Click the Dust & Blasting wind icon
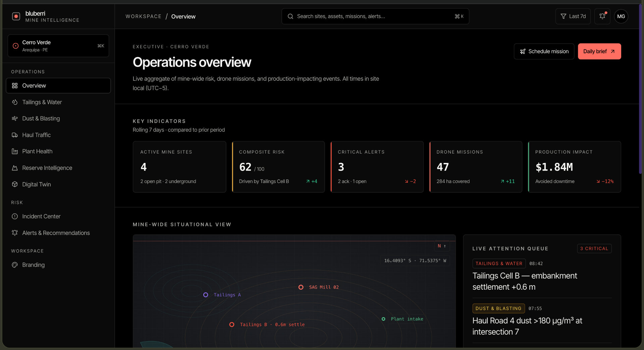Screen dimensions: 644x350 (15, 118)
